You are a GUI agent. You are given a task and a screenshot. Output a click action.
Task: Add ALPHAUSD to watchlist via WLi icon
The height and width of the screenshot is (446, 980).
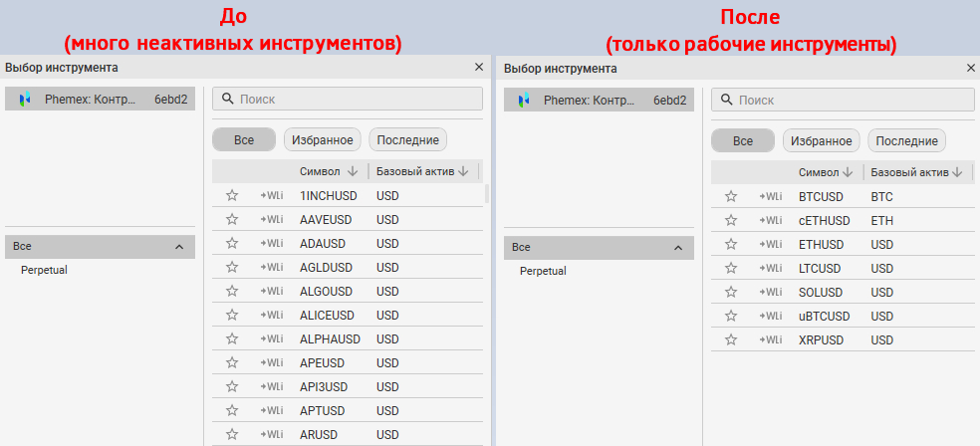tap(271, 339)
